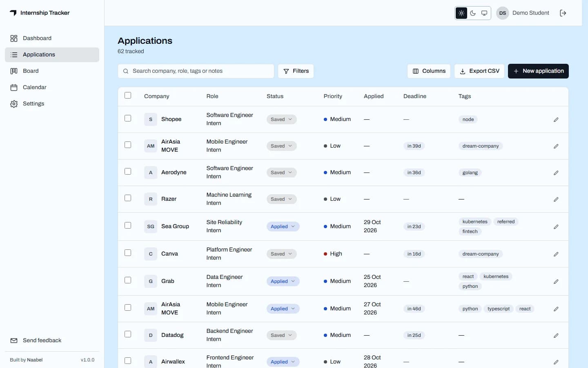Click the Shopee S company badge

click(x=151, y=119)
